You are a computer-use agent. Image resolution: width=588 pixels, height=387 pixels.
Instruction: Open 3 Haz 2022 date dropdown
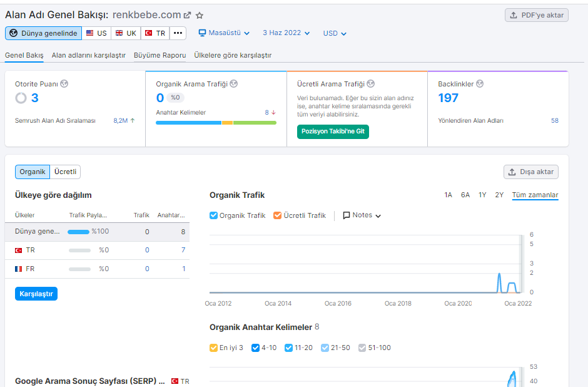tap(286, 33)
